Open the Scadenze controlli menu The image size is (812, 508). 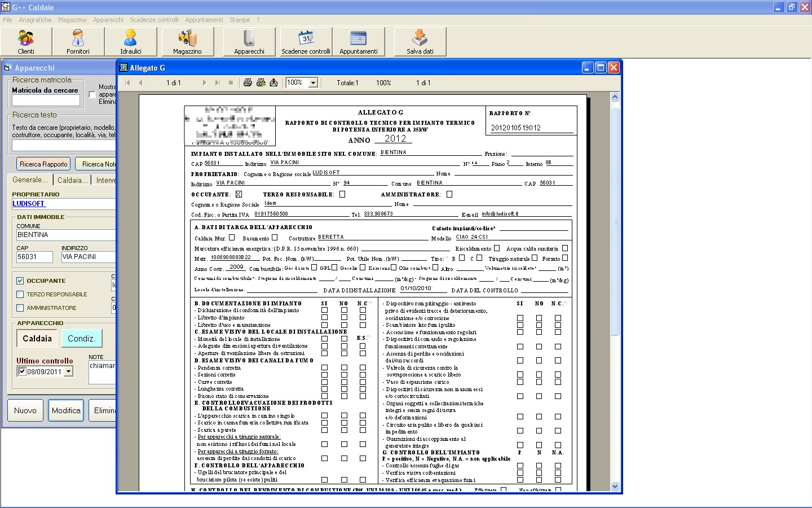(x=154, y=20)
